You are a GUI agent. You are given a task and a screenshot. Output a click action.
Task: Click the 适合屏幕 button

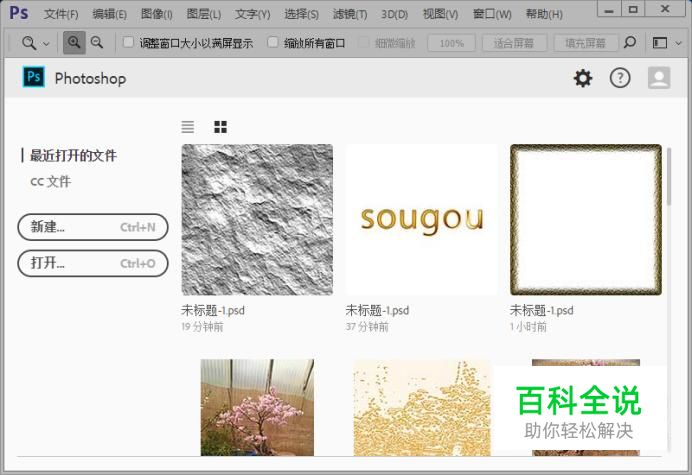(514, 43)
